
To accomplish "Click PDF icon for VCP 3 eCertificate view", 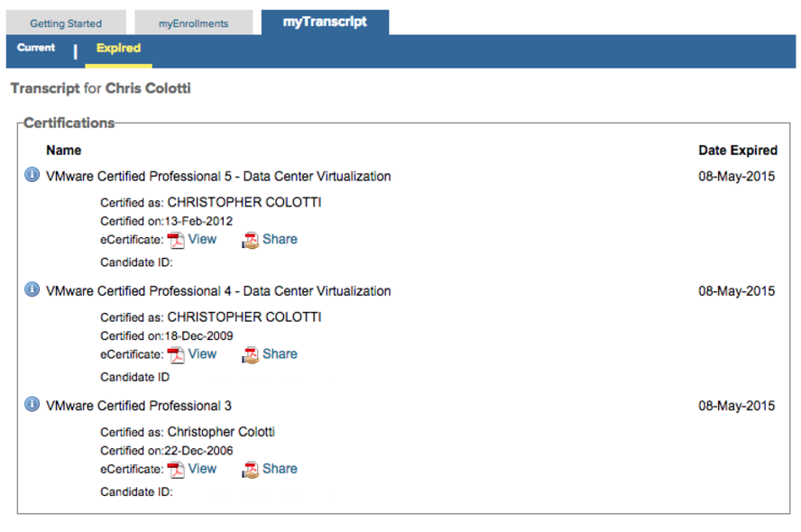I will (x=176, y=469).
